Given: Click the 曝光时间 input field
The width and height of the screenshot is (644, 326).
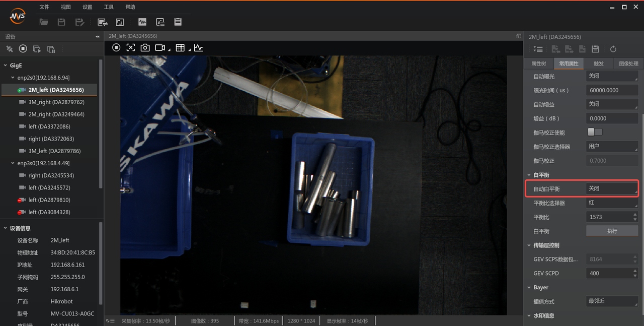Looking at the screenshot, I should [x=612, y=90].
